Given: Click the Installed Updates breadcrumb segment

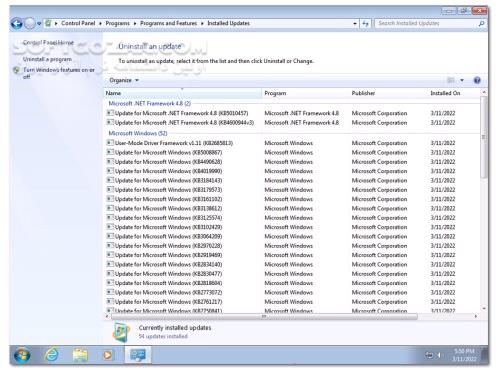Looking at the screenshot, I should [228, 23].
